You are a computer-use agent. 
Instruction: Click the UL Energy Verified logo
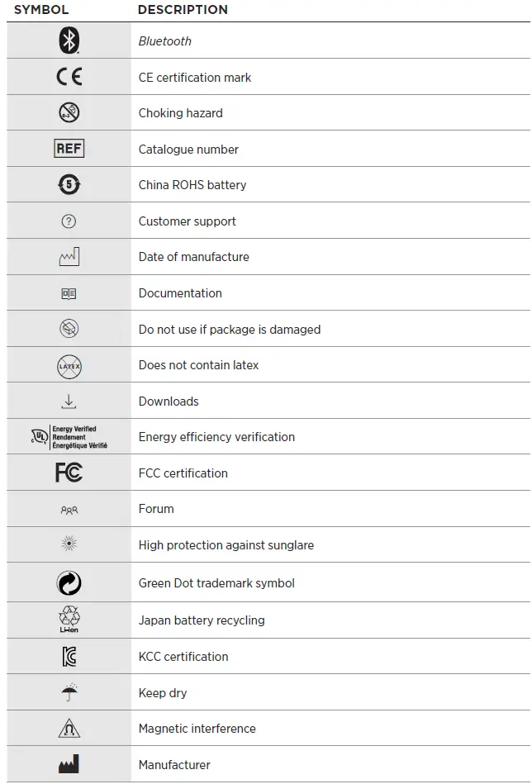[x=69, y=437]
